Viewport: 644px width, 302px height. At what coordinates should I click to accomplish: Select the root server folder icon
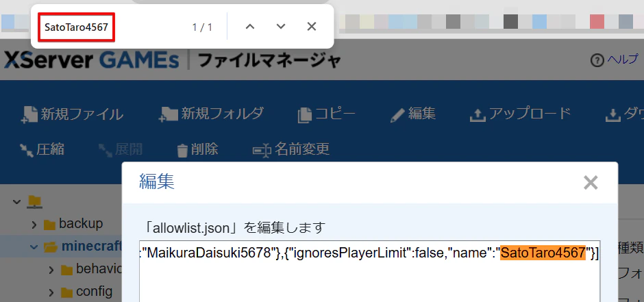34,201
